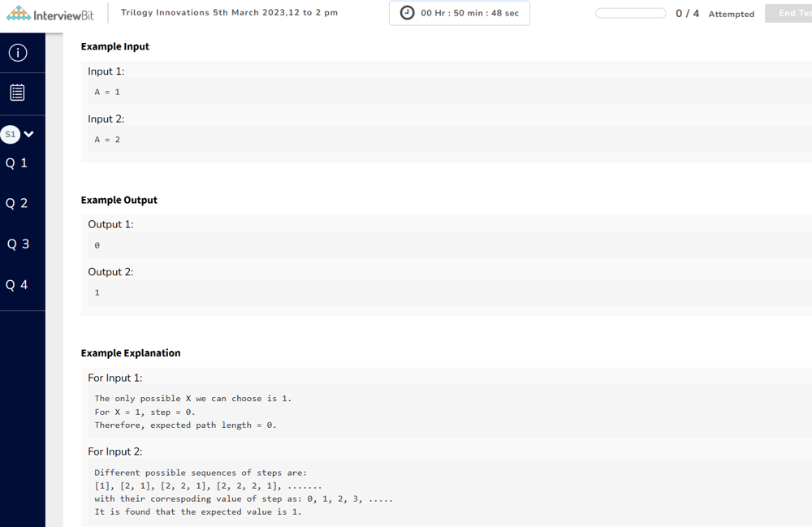Image resolution: width=812 pixels, height=527 pixels.
Task: Jump to question Q 4
Action: click(x=17, y=285)
